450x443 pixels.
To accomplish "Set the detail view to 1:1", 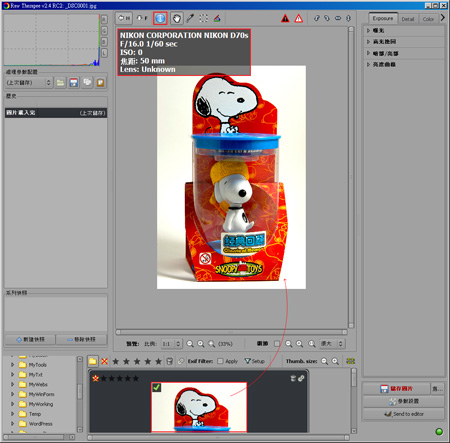I will click(x=312, y=344).
